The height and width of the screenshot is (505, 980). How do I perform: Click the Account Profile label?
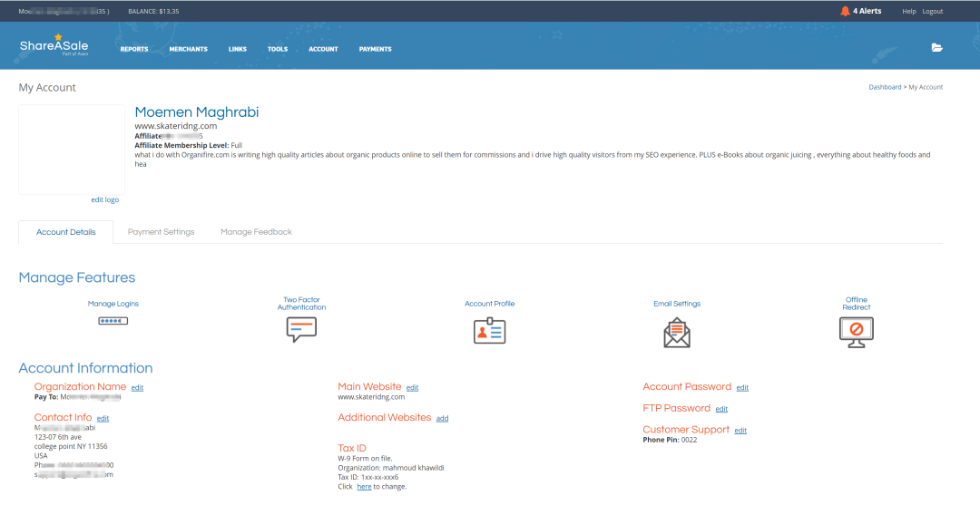point(489,304)
